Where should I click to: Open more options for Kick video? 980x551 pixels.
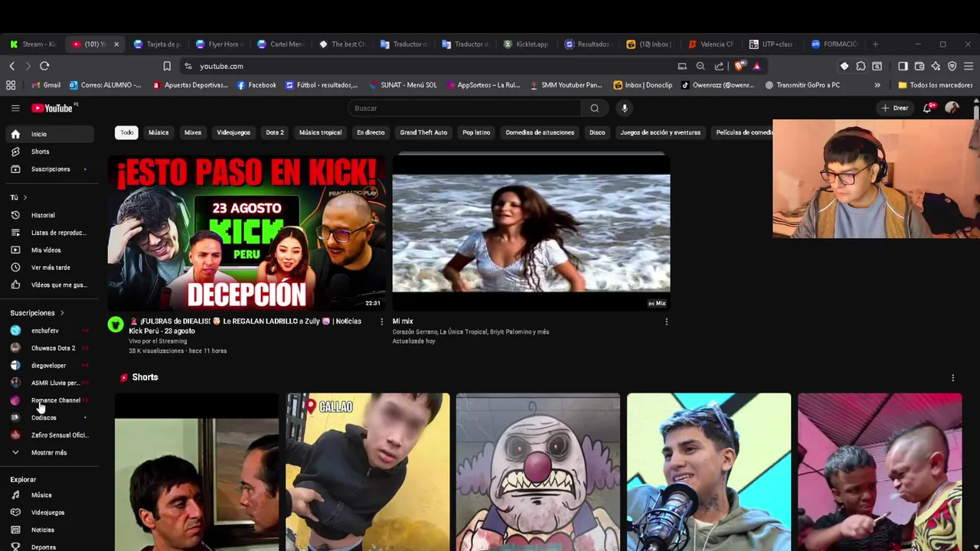382,321
